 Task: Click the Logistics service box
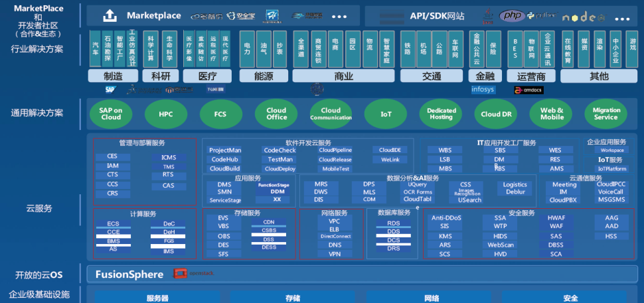tap(515, 184)
